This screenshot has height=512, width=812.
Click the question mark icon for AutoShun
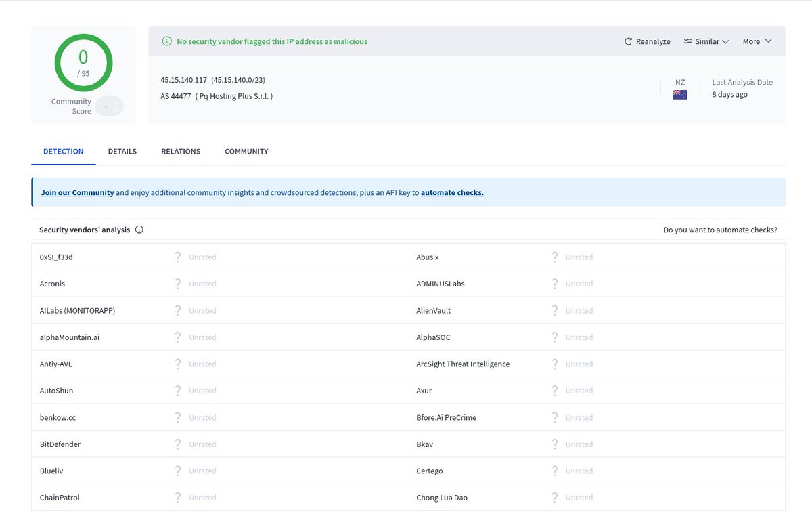[x=178, y=391]
